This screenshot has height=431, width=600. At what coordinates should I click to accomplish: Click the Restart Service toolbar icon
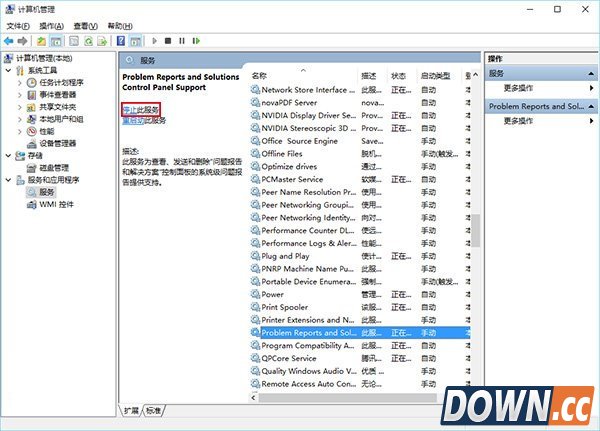click(196, 41)
